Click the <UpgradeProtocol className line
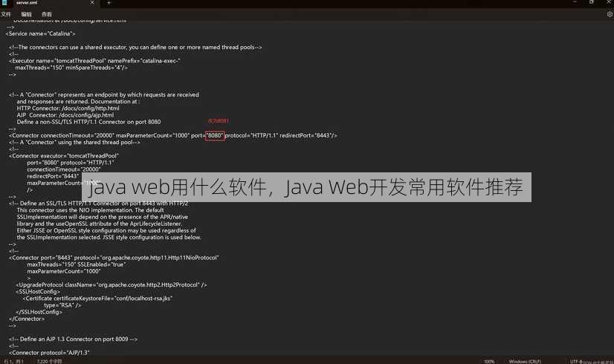The width and height of the screenshot is (614, 364). point(112,285)
